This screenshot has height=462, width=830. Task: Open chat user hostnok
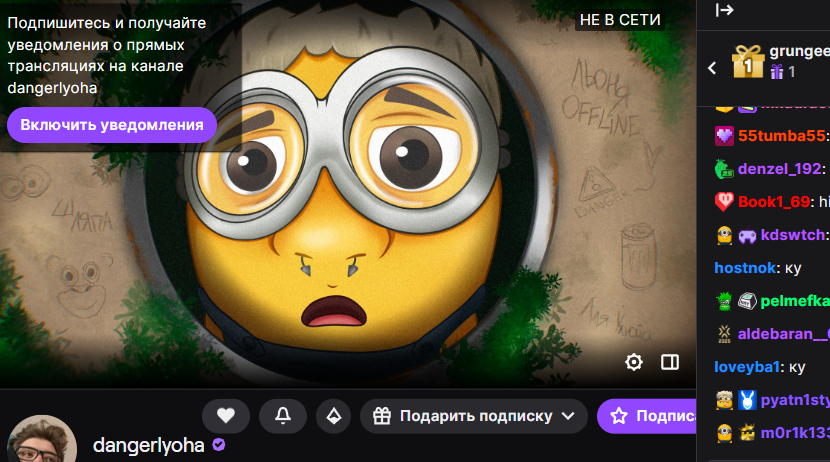(745, 268)
